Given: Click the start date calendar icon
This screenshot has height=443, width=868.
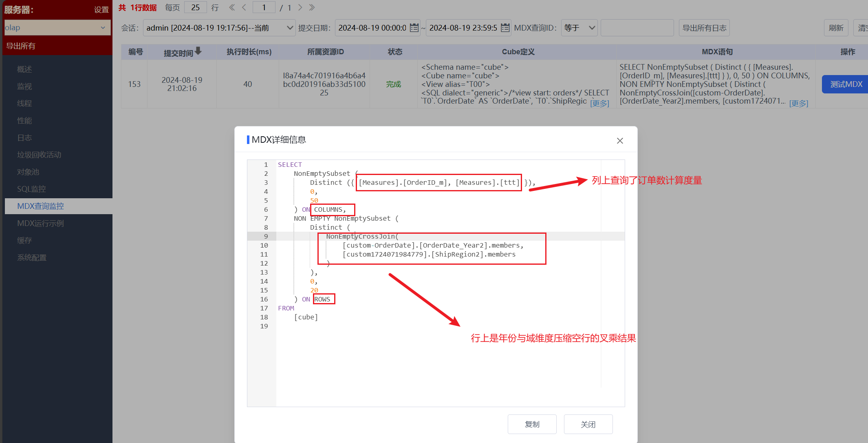Looking at the screenshot, I should 414,28.
